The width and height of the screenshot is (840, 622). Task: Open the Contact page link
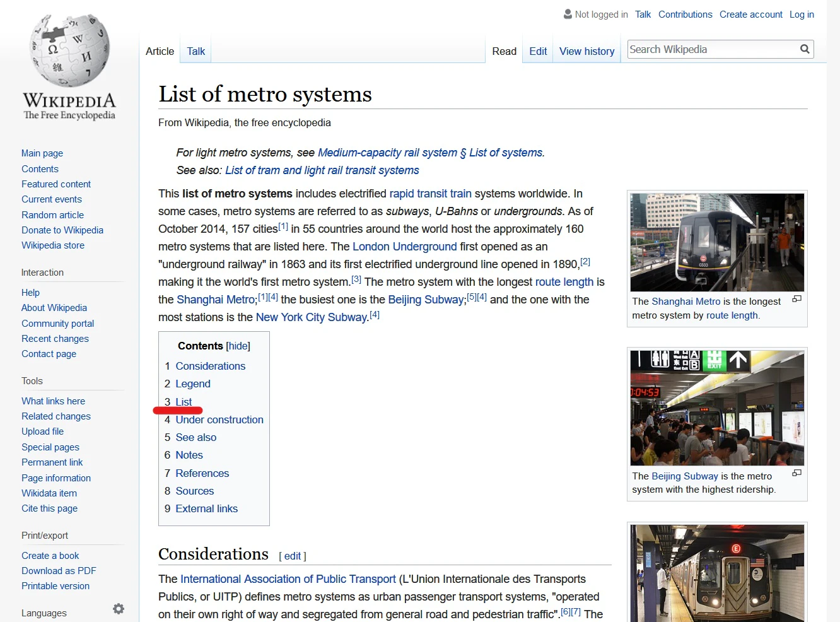(x=49, y=354)
